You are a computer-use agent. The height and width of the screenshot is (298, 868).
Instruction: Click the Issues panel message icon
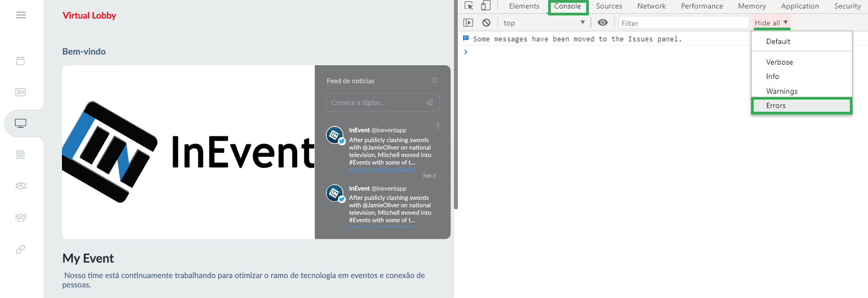(466, 38)
